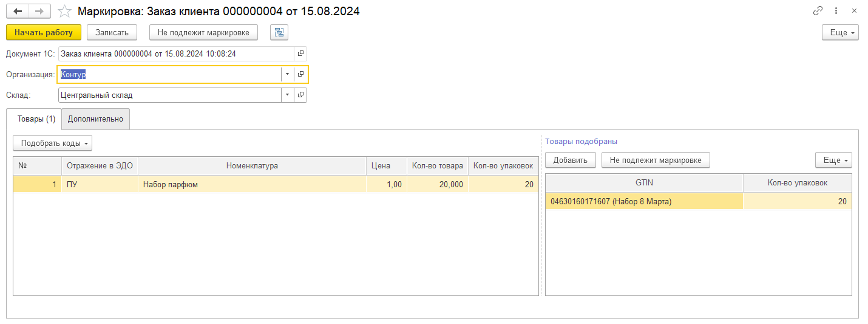868x324 pixels.
Task: Click the Записать button
Action: click(x=112, y=32)
